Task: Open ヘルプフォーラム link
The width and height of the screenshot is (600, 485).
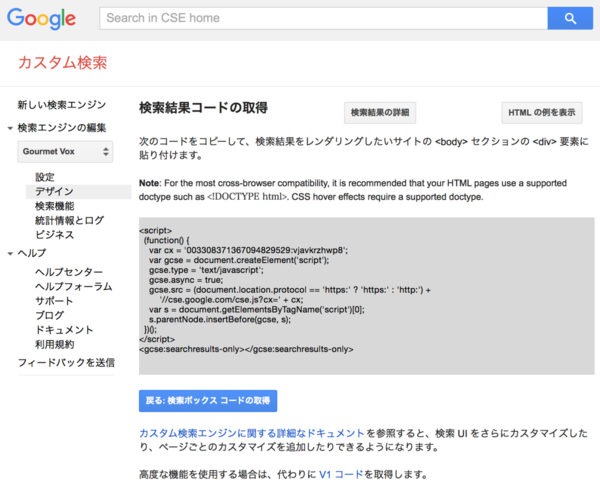Action: coord(73,286)
